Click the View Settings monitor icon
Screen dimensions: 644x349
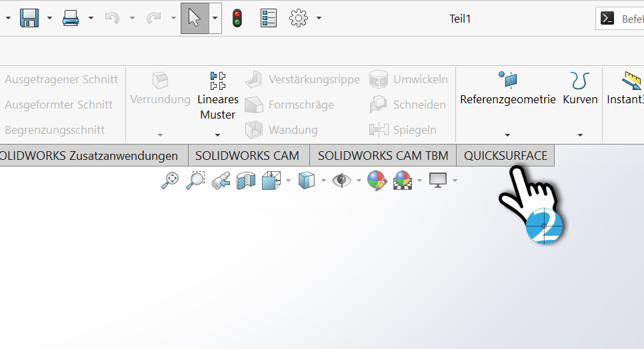point(438,180)
